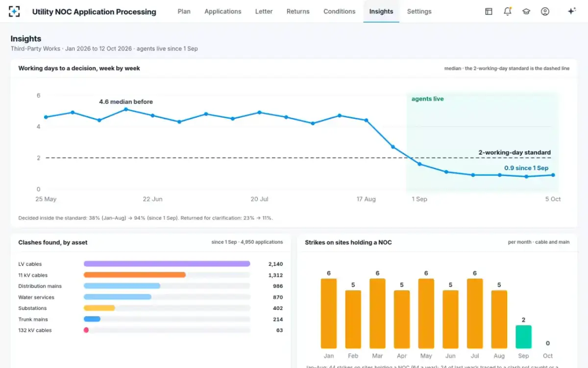Viewport: 588px width, 368px height.
Task: Click the May strikes bar
Action: click(426, 314)
